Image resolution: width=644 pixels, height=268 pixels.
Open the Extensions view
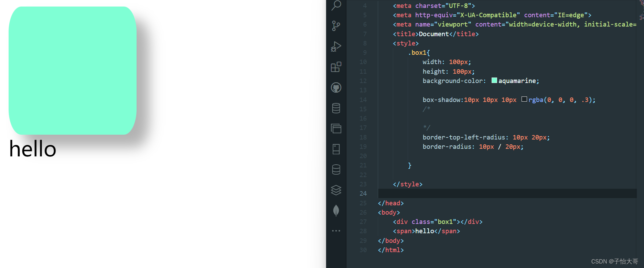(x=336, y=67)
